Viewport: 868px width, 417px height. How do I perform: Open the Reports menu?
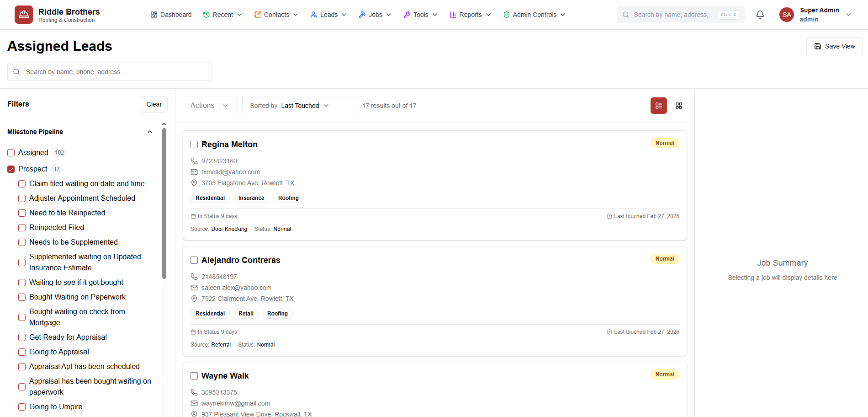[470, 14]
